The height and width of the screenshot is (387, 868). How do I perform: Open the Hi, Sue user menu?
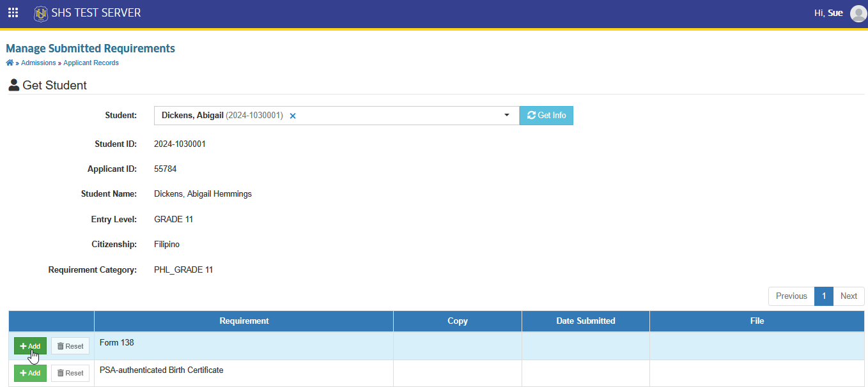[x=828, y=13]
